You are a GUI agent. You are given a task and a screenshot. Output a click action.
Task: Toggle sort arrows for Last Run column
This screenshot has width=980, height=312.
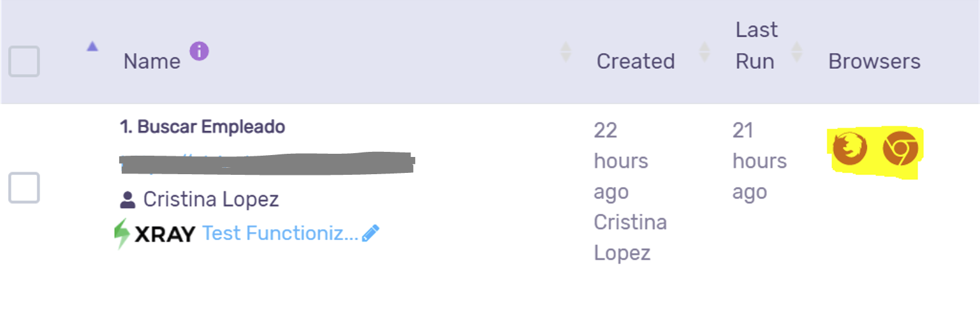[x=796, y=52]
